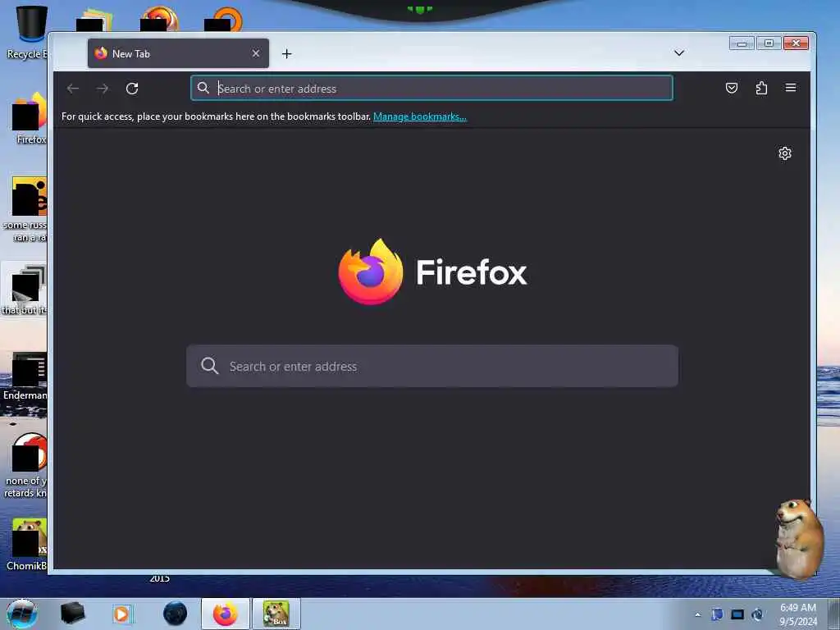Go forward with the forward arrow
The image size is (840, 630).
[103, 89]
